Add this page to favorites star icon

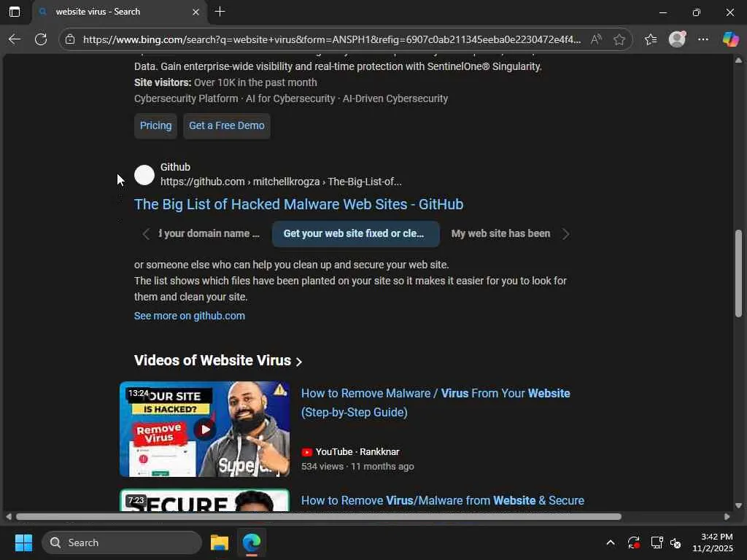pos(619,39)
